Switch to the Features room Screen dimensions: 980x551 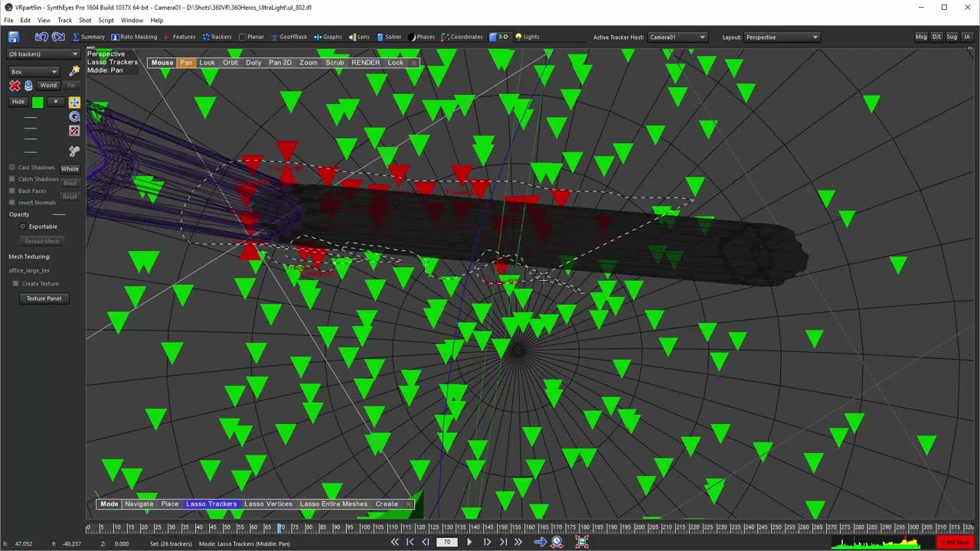(x=180, y=37)
